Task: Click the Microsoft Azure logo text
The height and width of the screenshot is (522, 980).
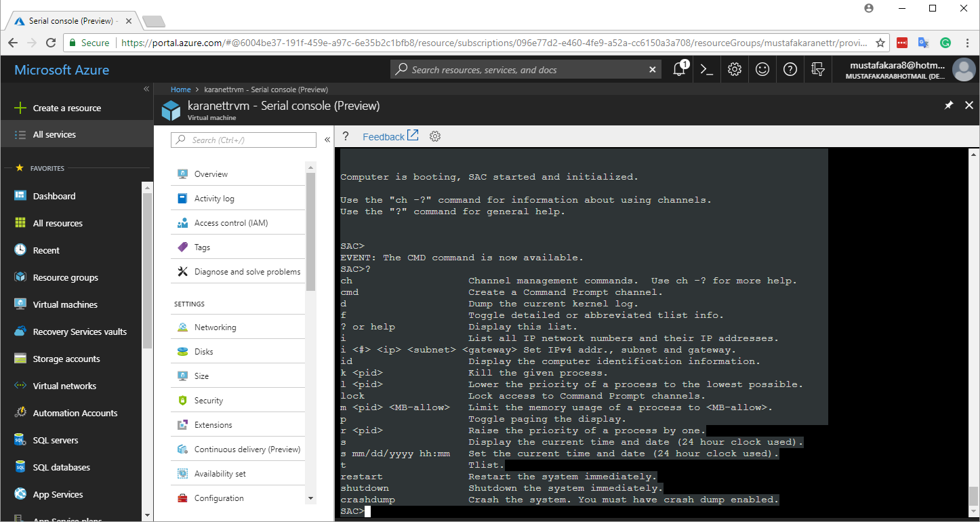Action: [x=62, y=70]
